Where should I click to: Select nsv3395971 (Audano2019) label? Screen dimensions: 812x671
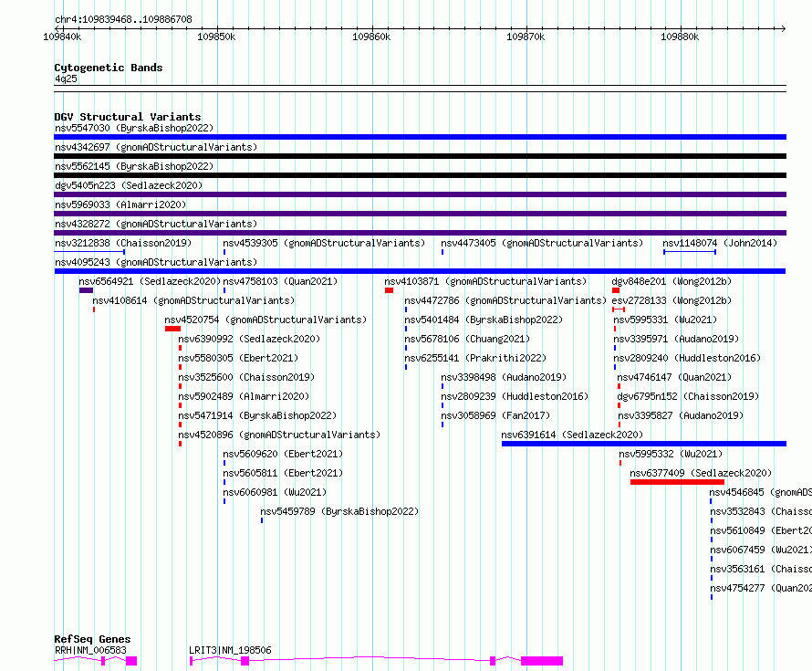point(676,339)
